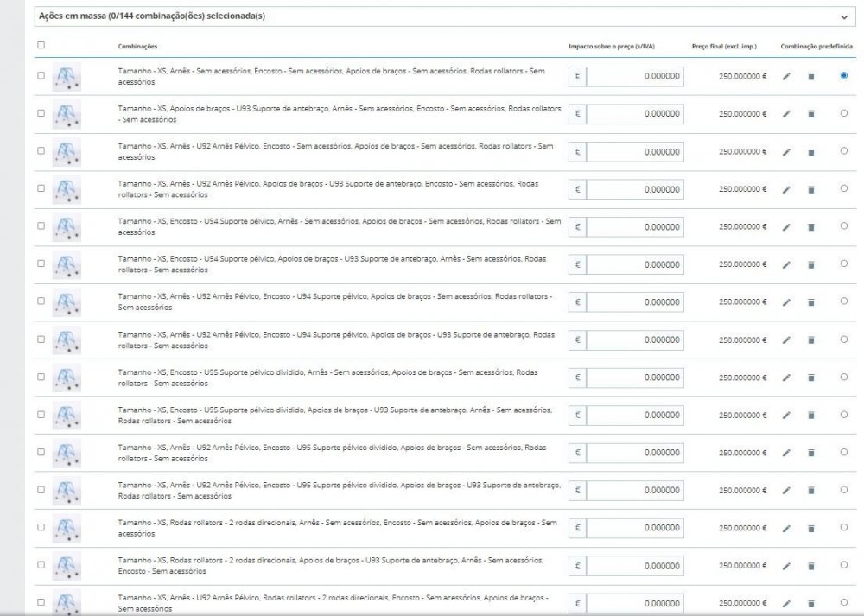Edit the first combination (default, all Sem acessórios)
Screen dimensions: 864x616
point(786,77)
